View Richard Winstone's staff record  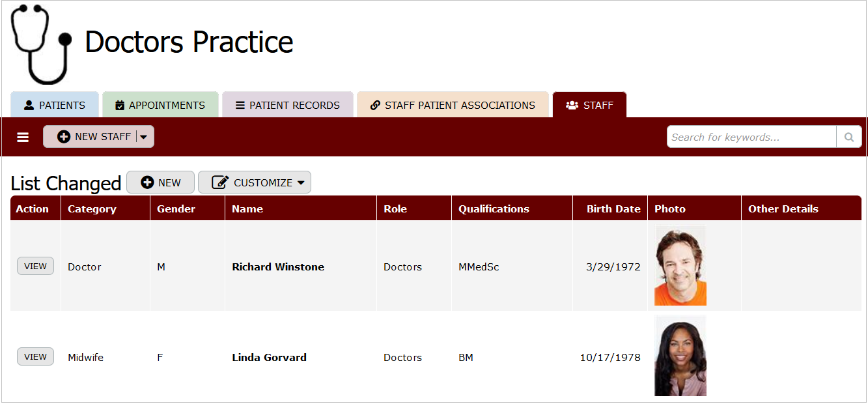pos(35,267)
